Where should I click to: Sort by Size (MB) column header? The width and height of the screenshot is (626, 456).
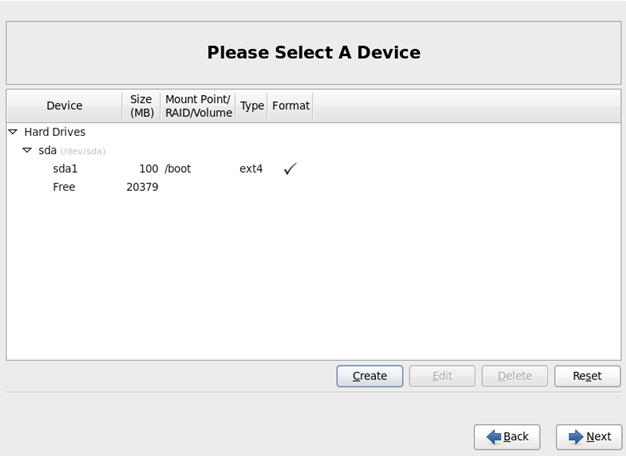pyautogui.click(x=141, y=106)
